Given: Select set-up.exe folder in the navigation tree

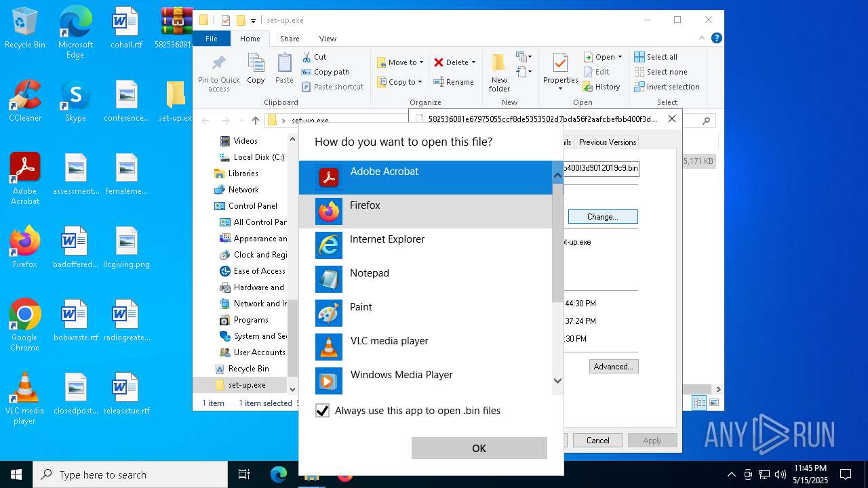Looking at the screenshot, I should 241,385.
